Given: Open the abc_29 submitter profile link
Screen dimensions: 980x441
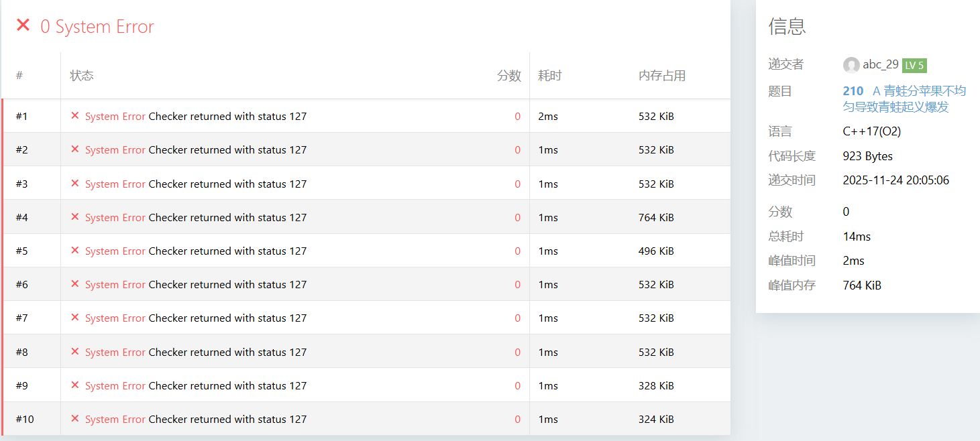Looking at the screenshot, I should [880, 64].
